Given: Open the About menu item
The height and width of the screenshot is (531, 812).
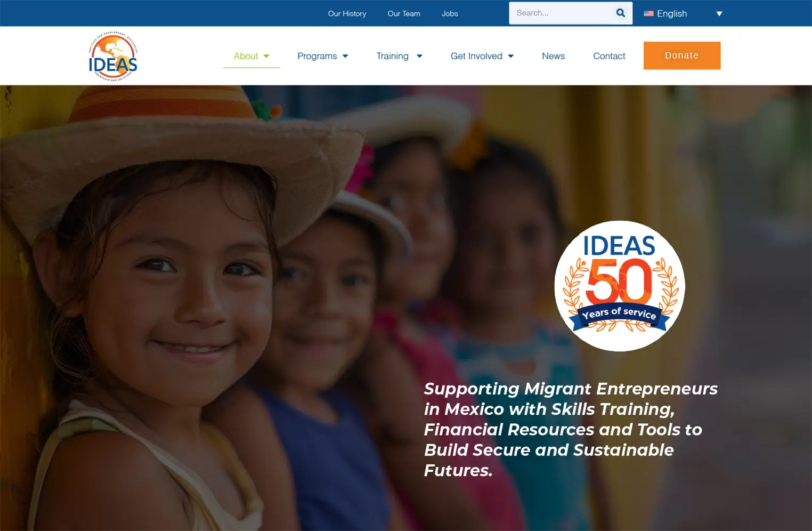Looking at the screenshot, I should [246, 56].
